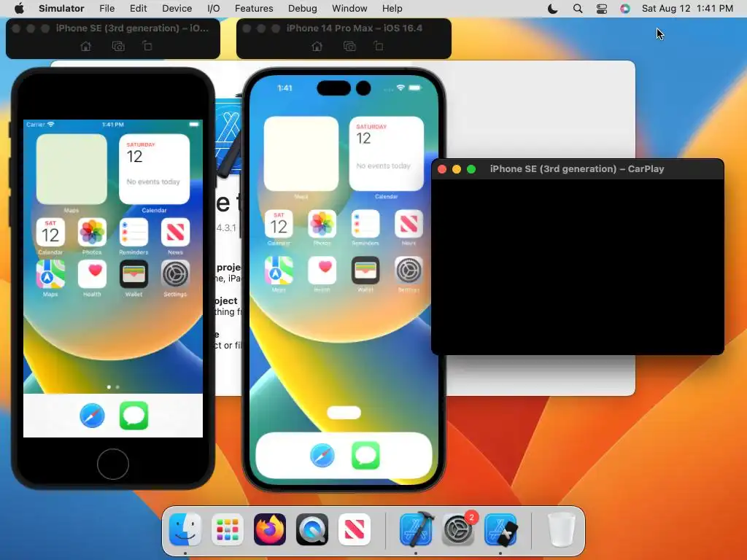Tap page indicator dots on iPhone SE
The width and height of the screenshot is (747, 560).
coord(113,387)
